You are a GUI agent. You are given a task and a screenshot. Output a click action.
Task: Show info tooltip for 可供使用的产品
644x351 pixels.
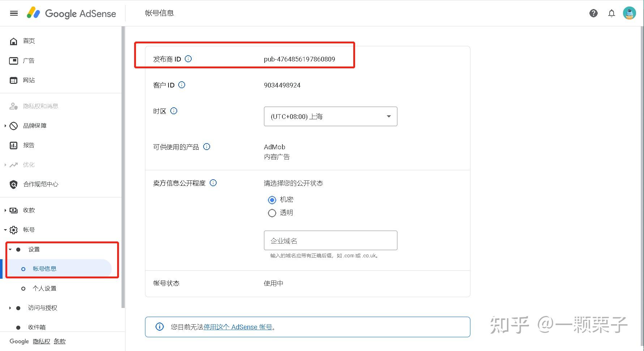tap(207, 146)
